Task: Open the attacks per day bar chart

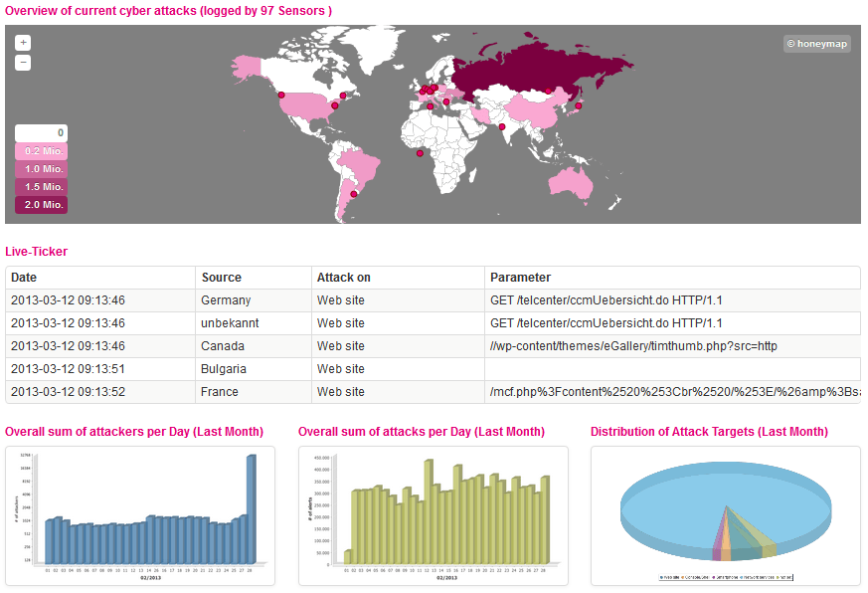Action: [x=434, y=516]
